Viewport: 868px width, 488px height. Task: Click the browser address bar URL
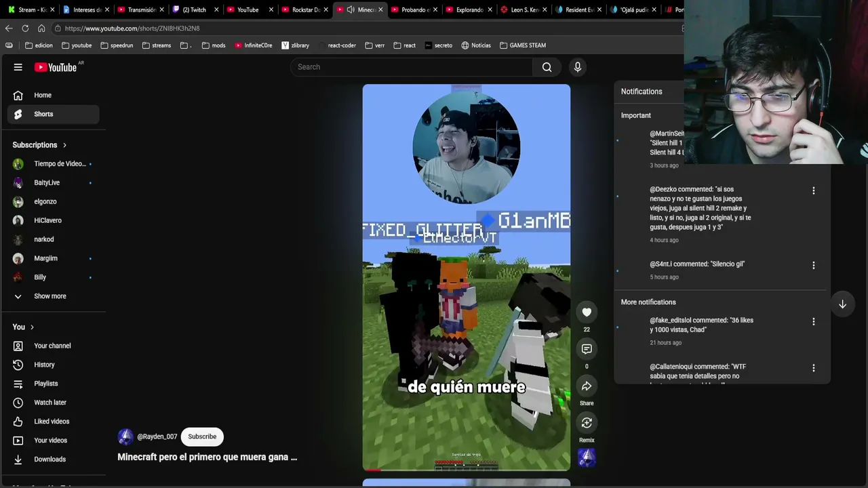(x=132, y=28)
